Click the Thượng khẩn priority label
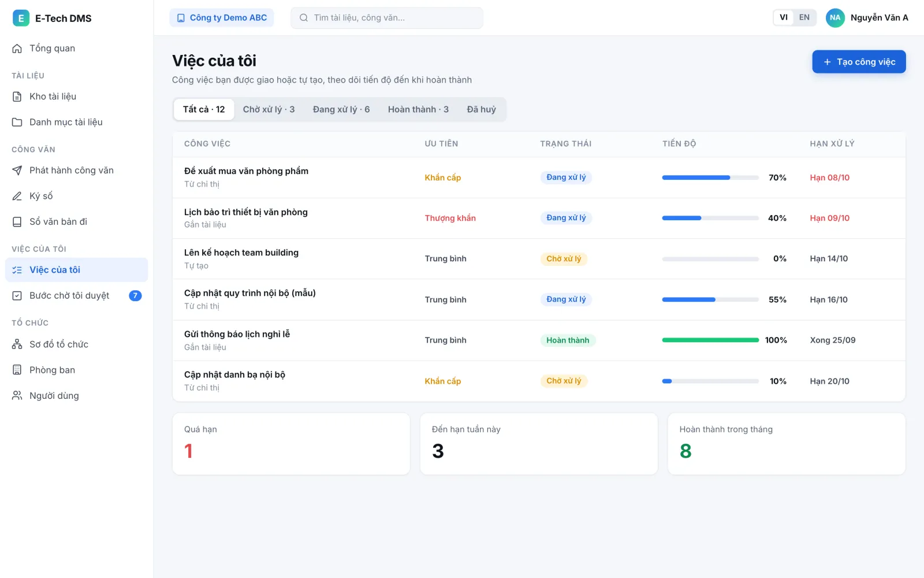The width and height of the screenshot is (924, 578). coord(450,218)
